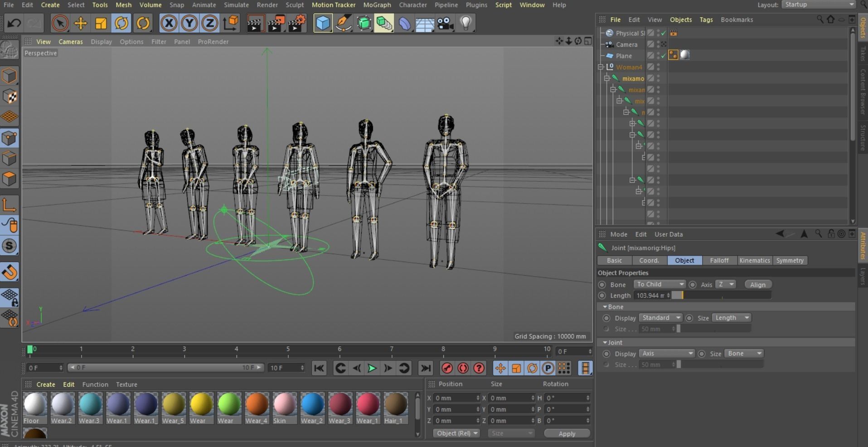Open material manager Create menu
This screenshot has height=447, width=868.
(46, 384)
